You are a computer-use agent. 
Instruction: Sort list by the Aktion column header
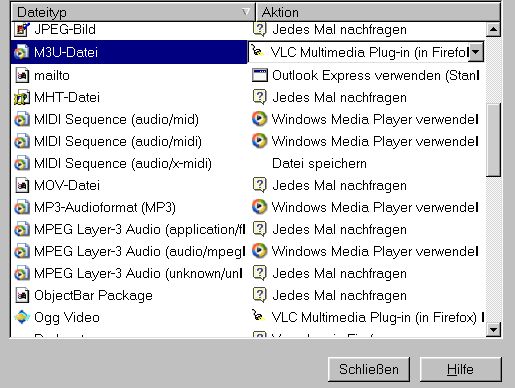(378, 12)
